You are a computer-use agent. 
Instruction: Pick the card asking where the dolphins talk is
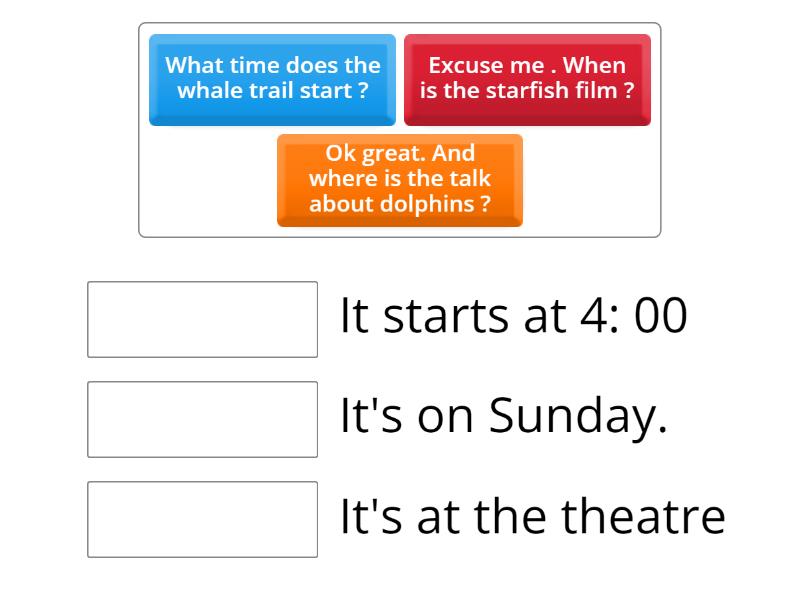tap(399, 180)
